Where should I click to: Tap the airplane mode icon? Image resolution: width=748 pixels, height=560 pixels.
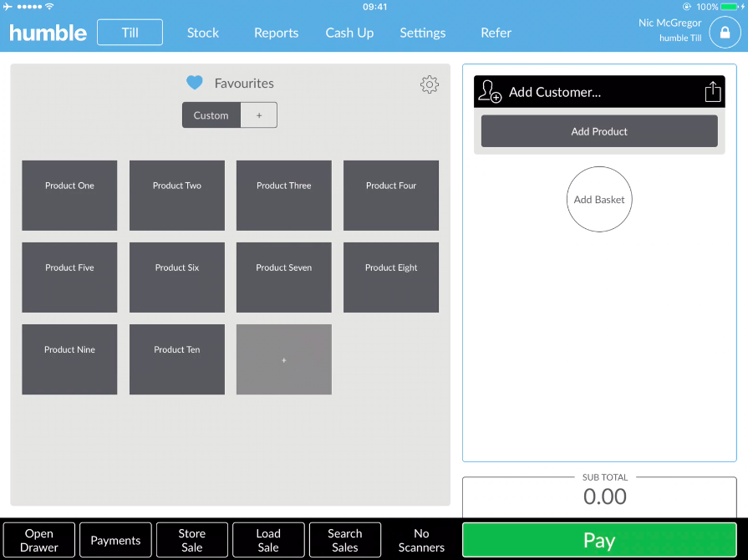pyautogui.click(x=8, y=7)
